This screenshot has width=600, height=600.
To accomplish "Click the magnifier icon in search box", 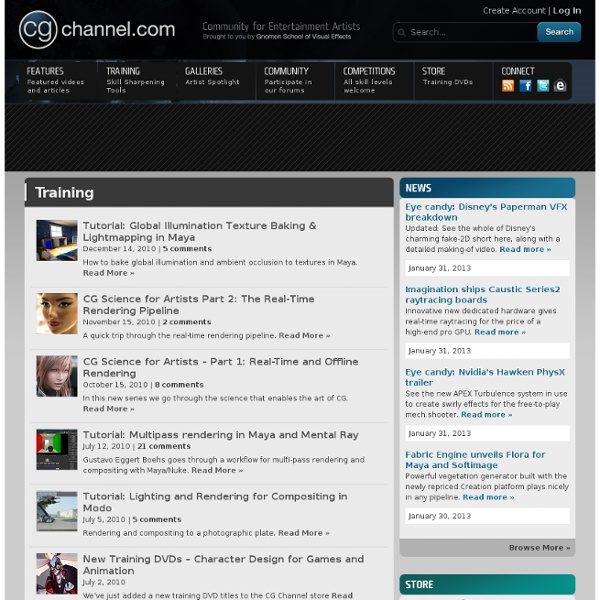I will [401, 33].
